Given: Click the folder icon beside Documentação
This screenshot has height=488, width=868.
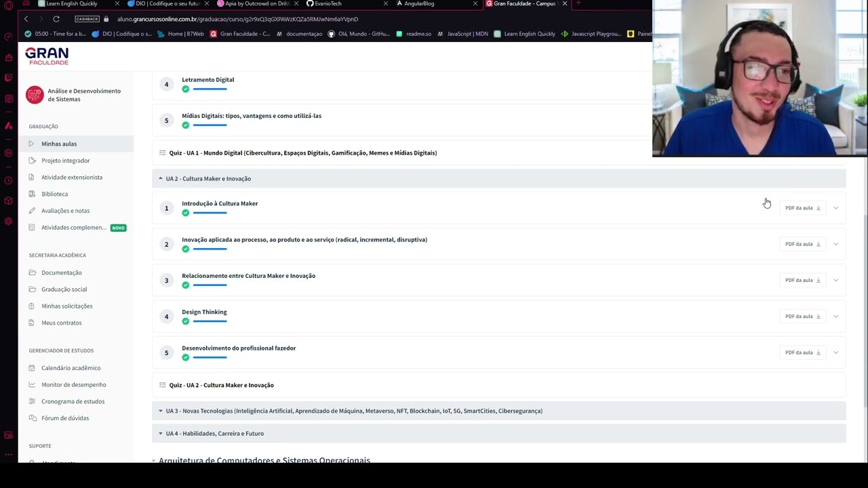Looking at the screenshot, I should coord(32,272).
